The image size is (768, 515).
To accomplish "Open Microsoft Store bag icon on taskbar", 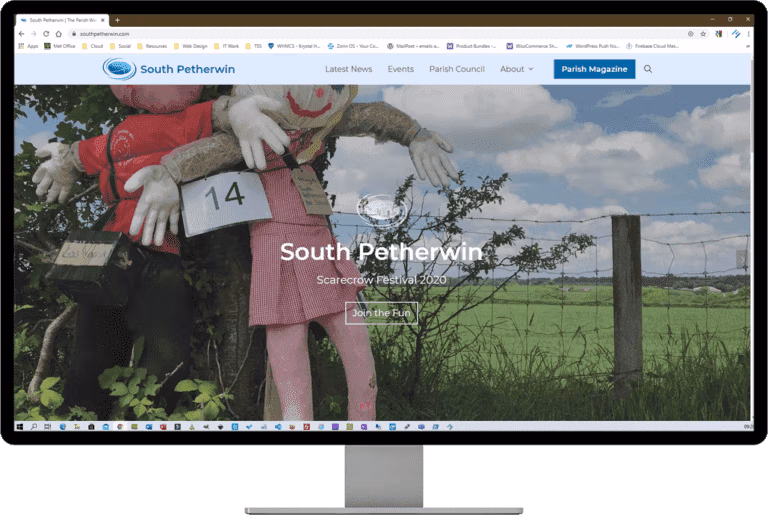I will pos(91,427).
